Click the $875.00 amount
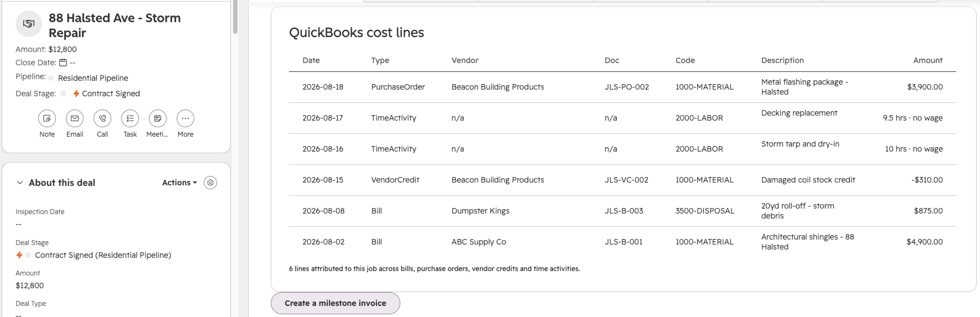The height and width of the screenshot is (317, 980). tap(929, 211)
